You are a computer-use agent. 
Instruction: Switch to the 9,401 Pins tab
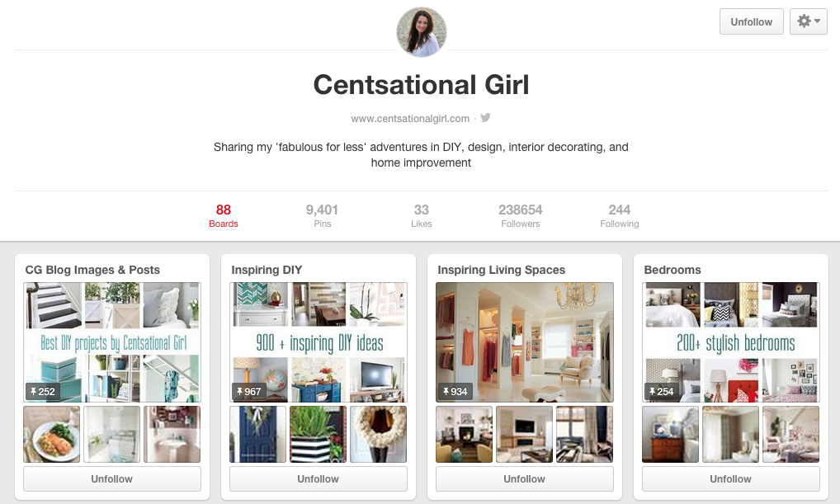(322, 216)
